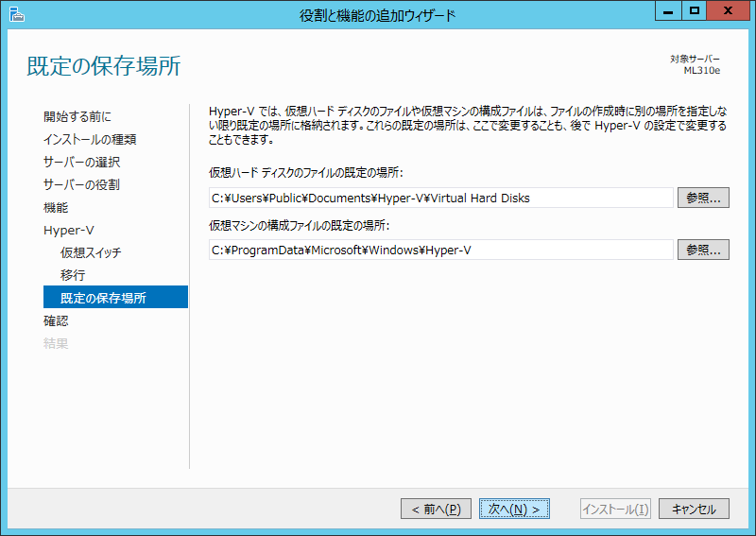Open the 移行 sub-step
This screenshot has width=756, height=536.
pyautogui.click(x=73, y=275)
